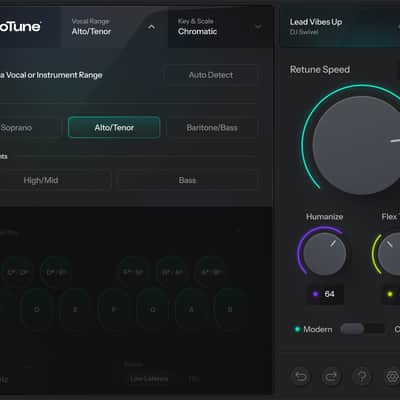Click the Humanize label
Image resolution: width=400 pixels, height=400 pixels.
tap(324, 217)
